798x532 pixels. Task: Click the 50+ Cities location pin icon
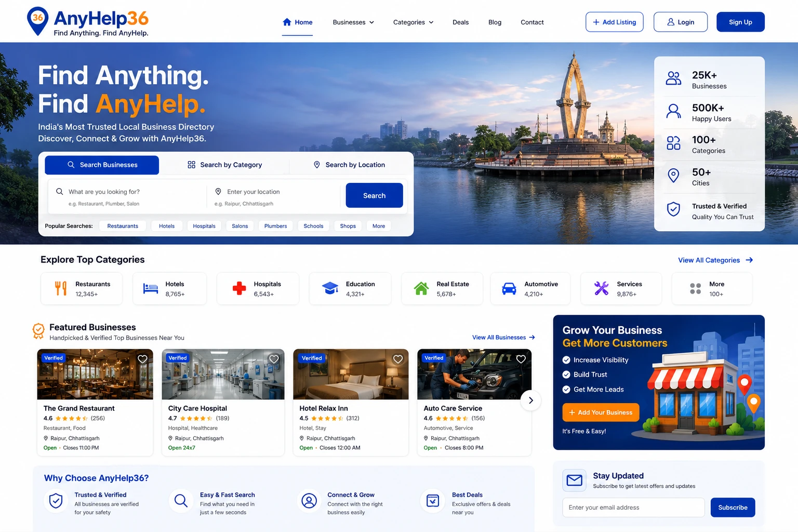(x=673, y=176)
